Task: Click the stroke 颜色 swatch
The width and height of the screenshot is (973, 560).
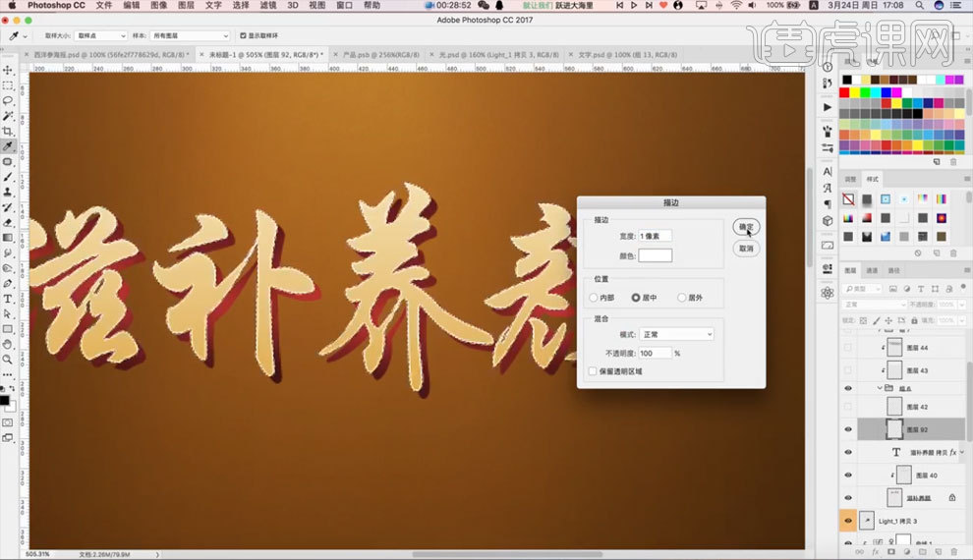Action: pyautogui.click(x=656, y=255)
